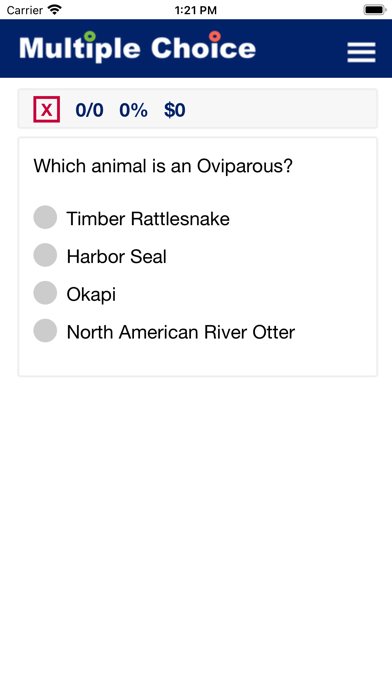Select the Timber Rattlesnake radio button
Screen dimensions: 392x696
pyautogui.click(x=45, y=217)
